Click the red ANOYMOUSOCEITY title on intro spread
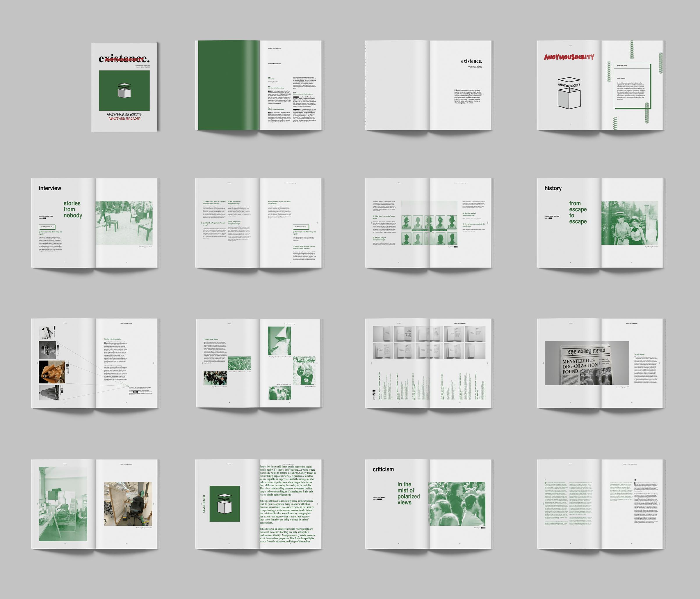 569,57
